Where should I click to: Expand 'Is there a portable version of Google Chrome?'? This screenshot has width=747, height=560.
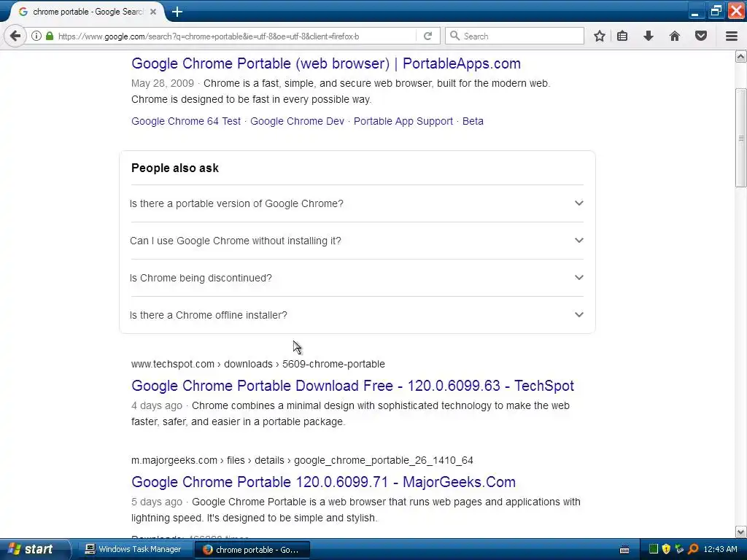pos(357,203)
